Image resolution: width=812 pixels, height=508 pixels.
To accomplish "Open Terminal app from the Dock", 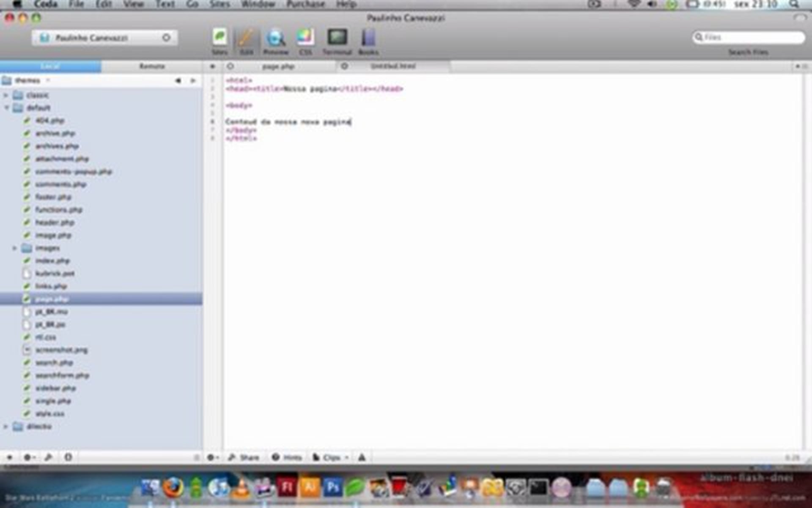I will pyautogui.click(x=538, y=488).
